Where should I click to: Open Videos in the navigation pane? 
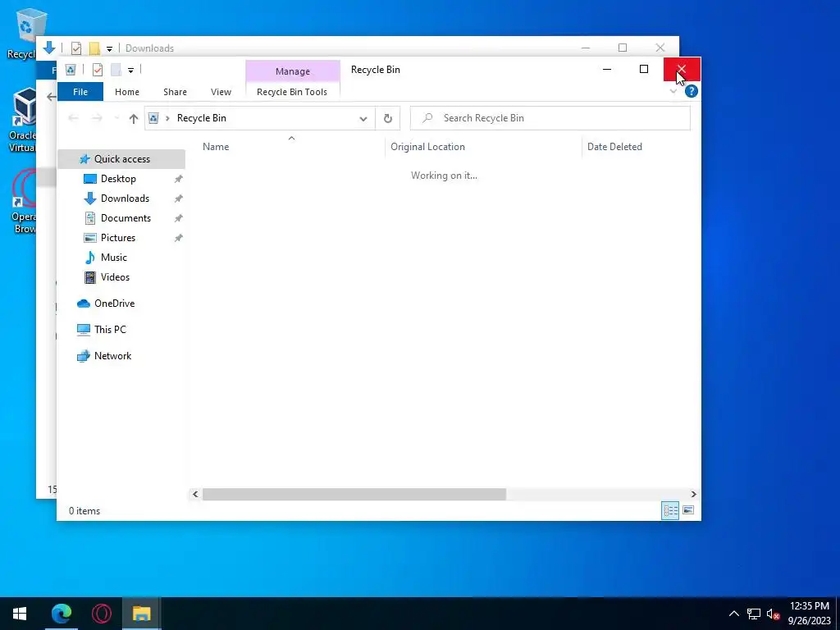115,277
